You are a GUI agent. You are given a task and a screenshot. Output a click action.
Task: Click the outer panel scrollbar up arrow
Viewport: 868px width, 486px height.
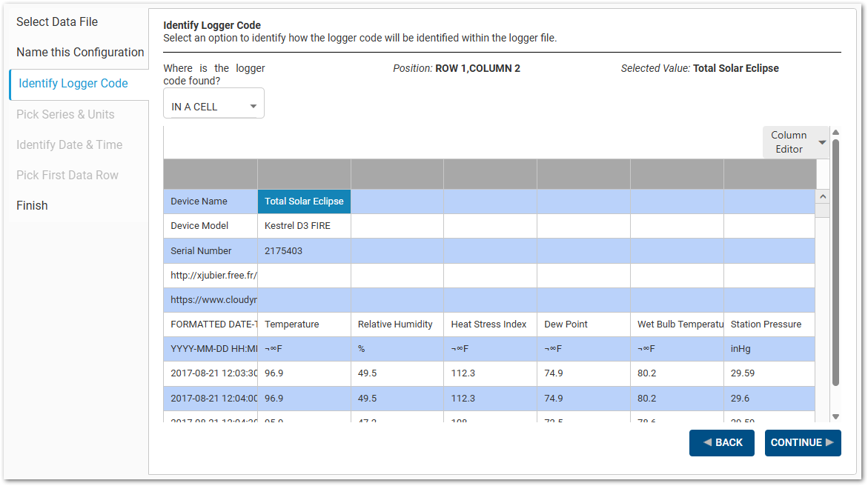point(836,133)
